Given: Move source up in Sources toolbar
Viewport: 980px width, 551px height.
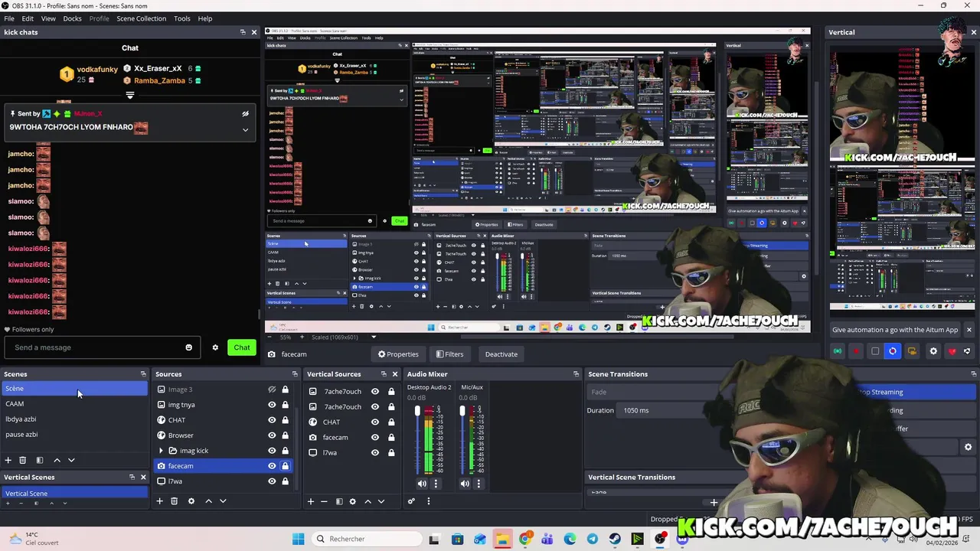Looking at the screenshot, I should point(208,501).
